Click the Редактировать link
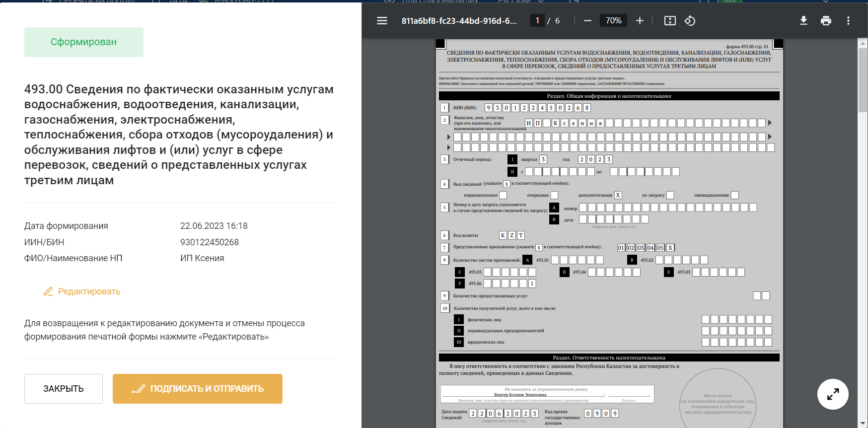Screen dimensions: 868x428 click(89, 291)
